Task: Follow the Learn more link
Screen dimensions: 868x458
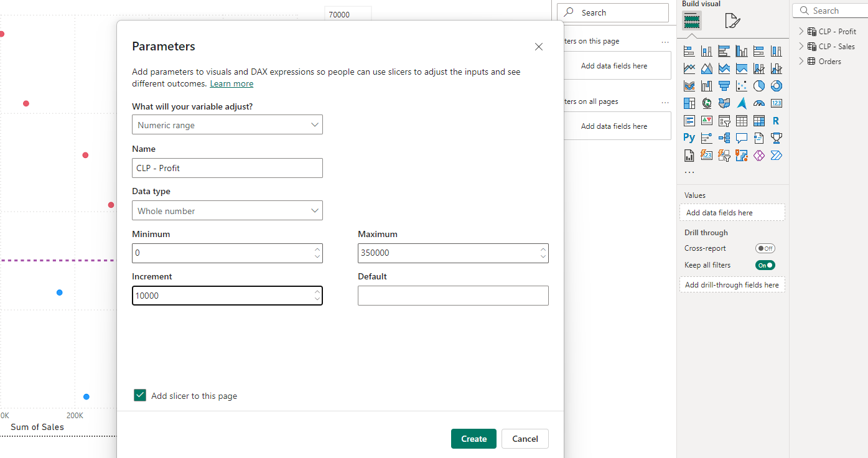Action: (231, 84)
